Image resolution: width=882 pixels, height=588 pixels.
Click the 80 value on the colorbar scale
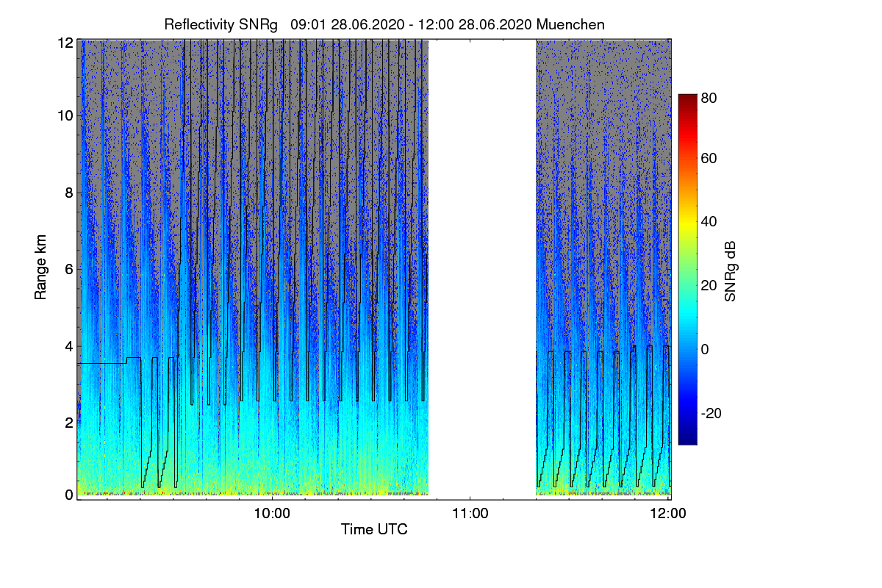click(709, 96)
